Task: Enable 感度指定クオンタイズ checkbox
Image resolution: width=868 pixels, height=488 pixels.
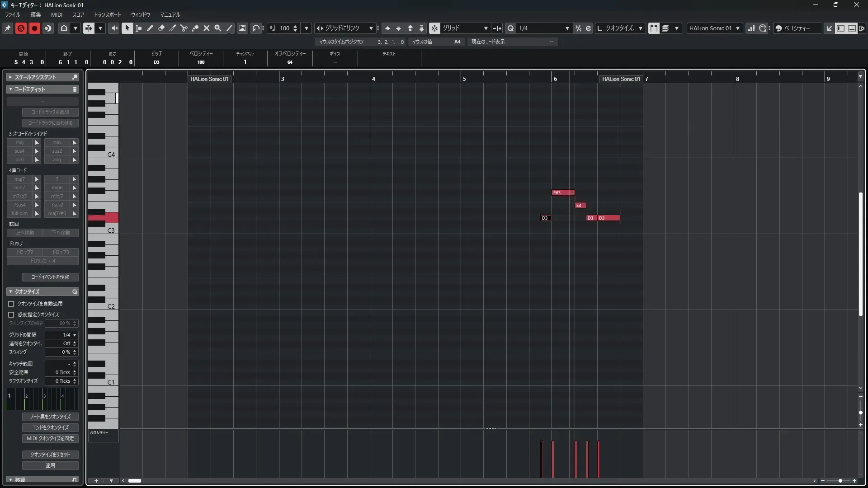Action: (x=11, y=314)
